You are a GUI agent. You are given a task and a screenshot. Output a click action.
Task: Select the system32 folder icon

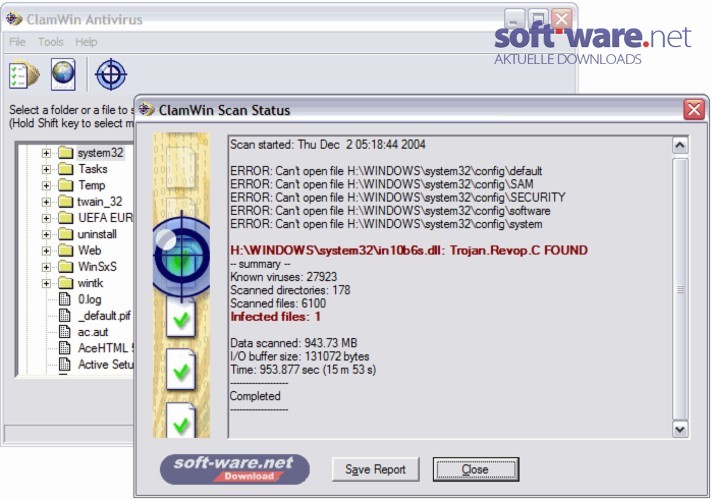[66, 153]
